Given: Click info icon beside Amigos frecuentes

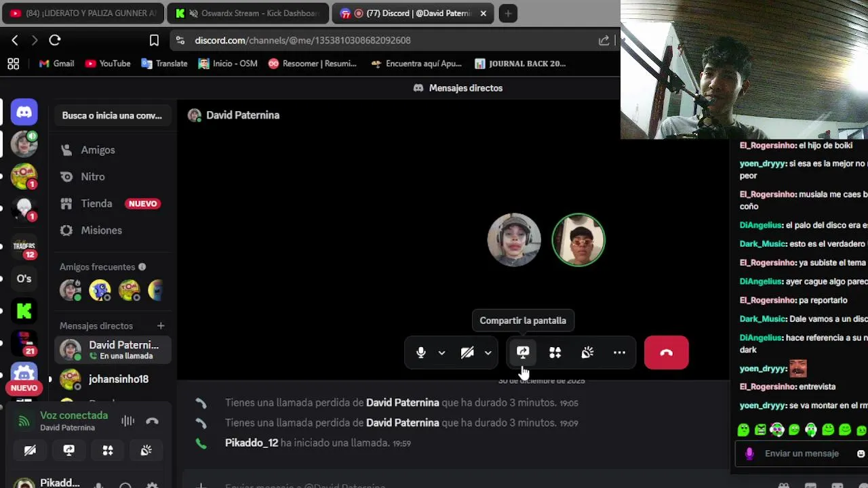Looking at the screenshot, I should coord(142,267).
